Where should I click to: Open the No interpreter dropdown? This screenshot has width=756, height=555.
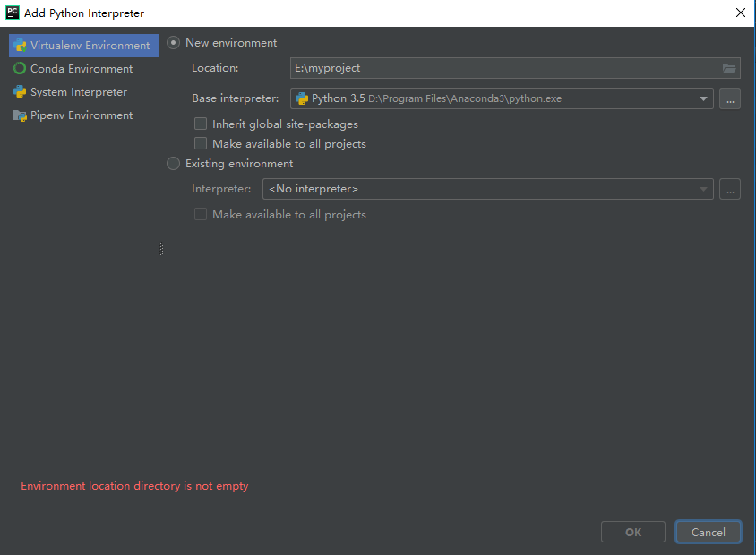487,189
